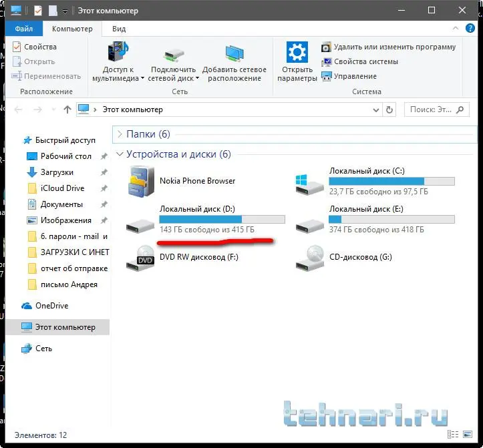Click Переименовать in the ribbon
The width and height of the screenshot is (483, 448).
pyautogui.click(x=46, y=76)
